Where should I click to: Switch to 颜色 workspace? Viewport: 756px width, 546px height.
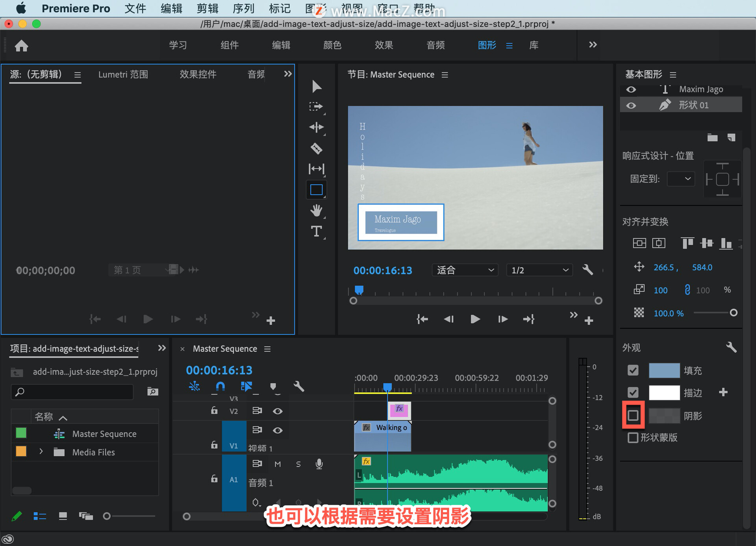click(x=332, y=45)
